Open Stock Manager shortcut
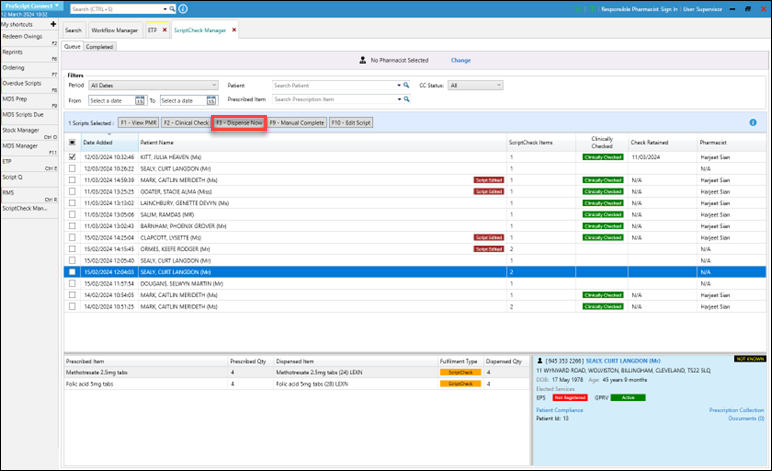This screenshot has width=772, height=471. [30, 133]
